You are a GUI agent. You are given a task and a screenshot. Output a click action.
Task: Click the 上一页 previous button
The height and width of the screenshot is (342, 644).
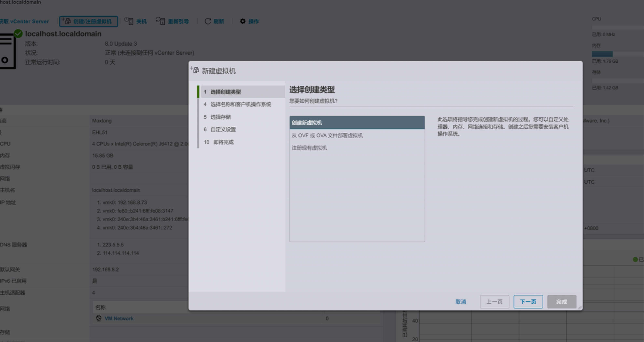click(494, 301)
